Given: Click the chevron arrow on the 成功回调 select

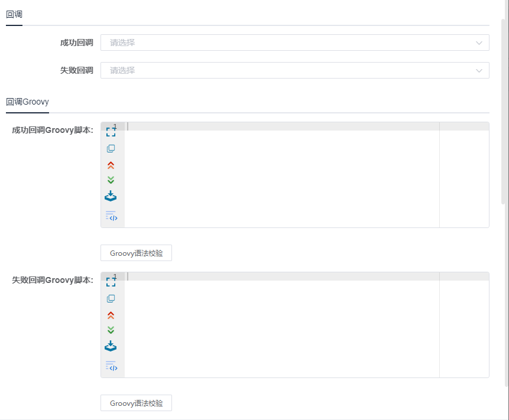Looking at the screenshot, I should [x=479, y=43].
